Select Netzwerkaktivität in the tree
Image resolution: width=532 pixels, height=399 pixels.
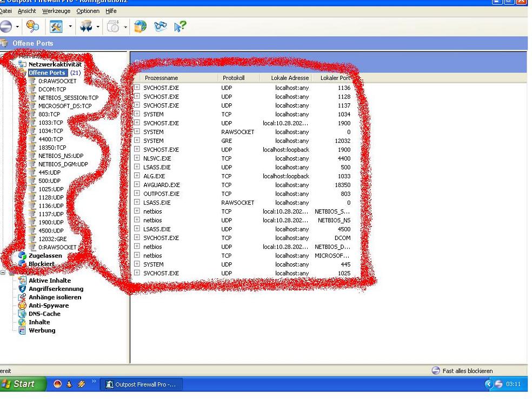[55, 64]
